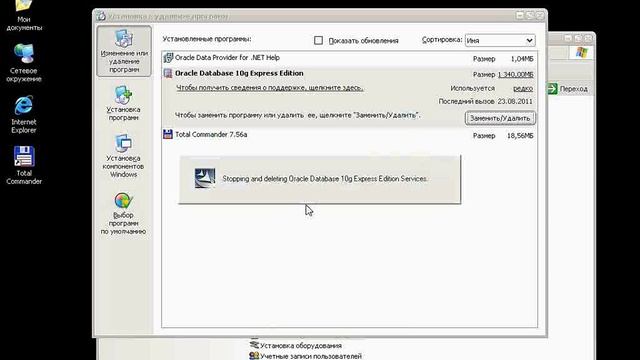Viewport: 640px width, 360px height.
Task: Click support information link for Oracle Database
Action: pyautogui.click(x=269, y=88)
